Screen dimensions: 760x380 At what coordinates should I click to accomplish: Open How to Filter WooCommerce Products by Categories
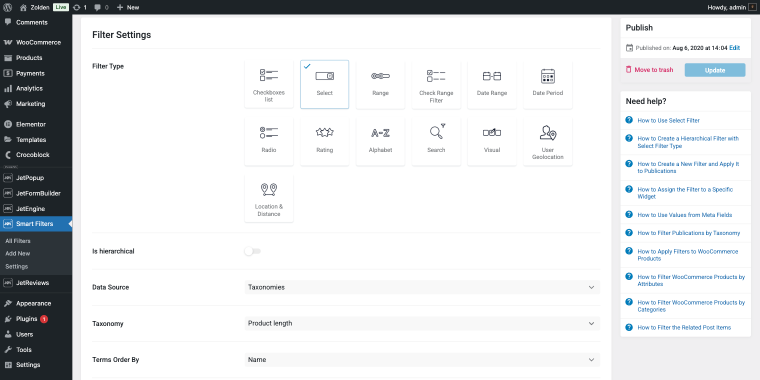tap(691, 306)
